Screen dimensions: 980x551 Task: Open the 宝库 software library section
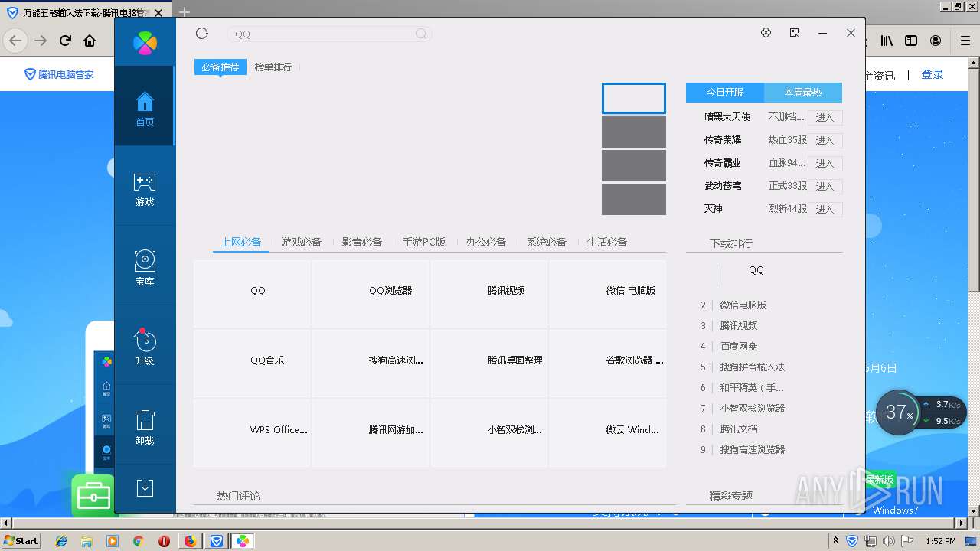pos(145,269)
